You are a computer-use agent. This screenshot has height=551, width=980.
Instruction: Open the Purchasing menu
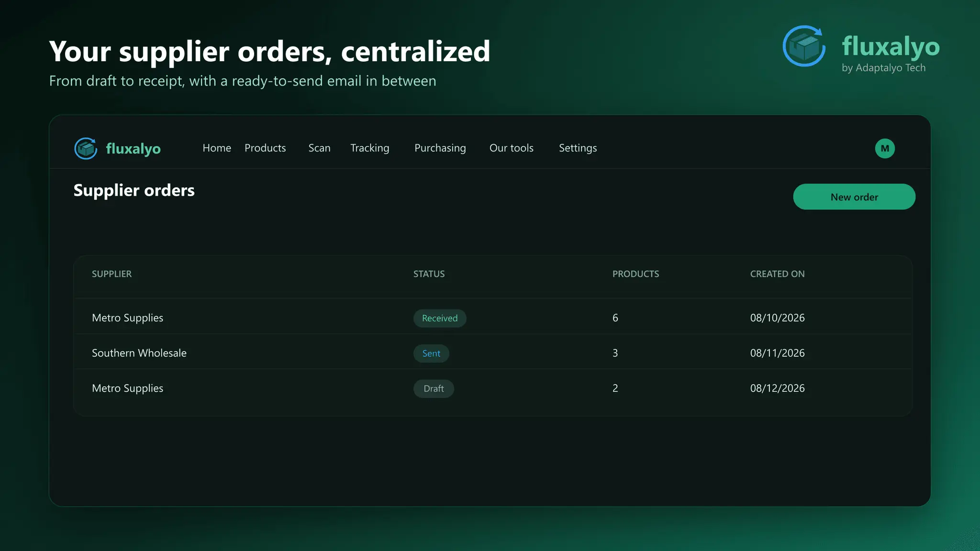440,148
